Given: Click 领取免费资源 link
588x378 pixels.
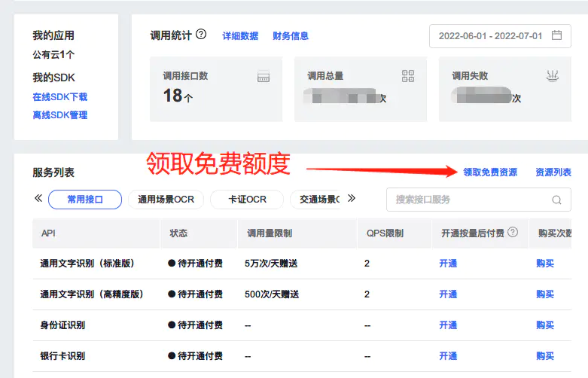Looking at the screenshot, I should (490, 172).
